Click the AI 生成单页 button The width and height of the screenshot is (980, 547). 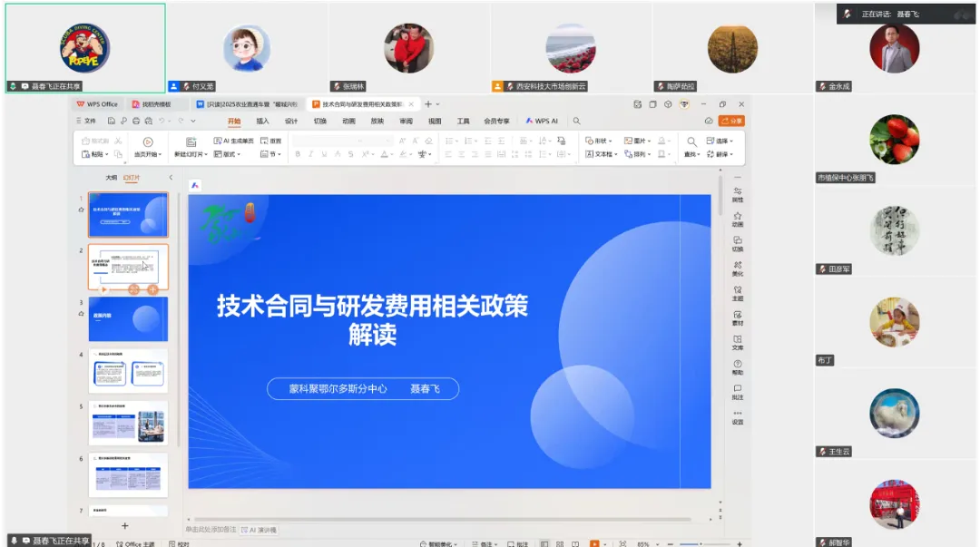pyautogui.click(x=234, y=141)
